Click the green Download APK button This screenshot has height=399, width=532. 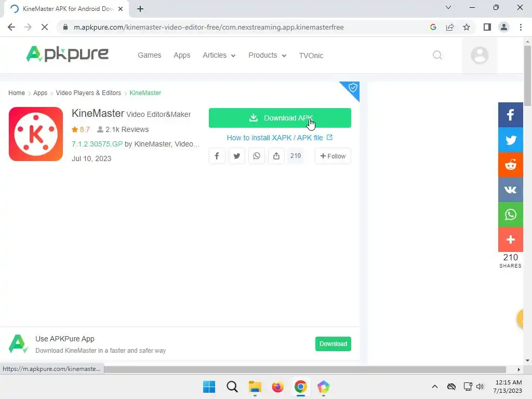click(280, 118)
